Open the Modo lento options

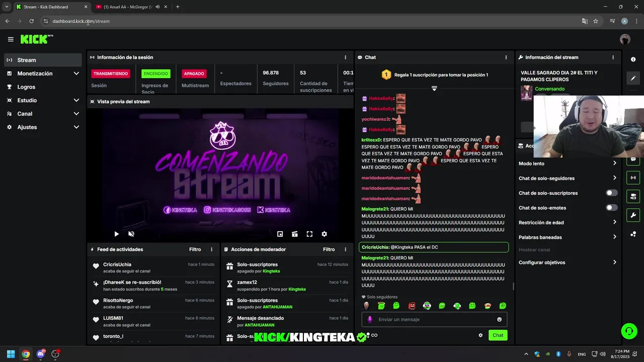(x=568, y=163)
